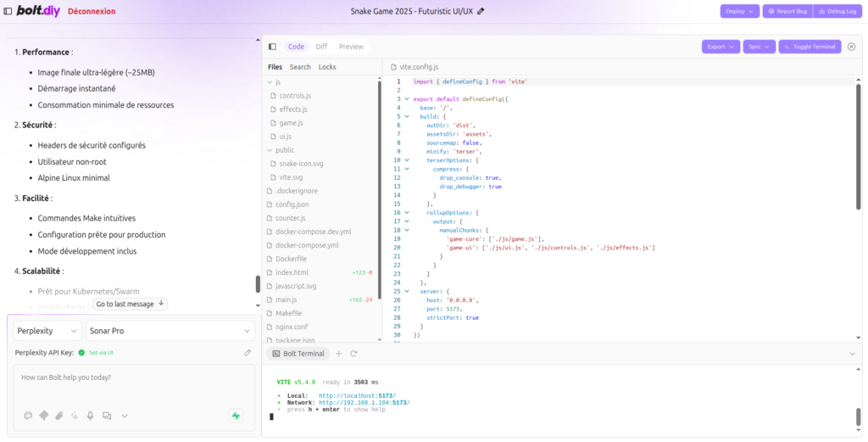Toggle the file tree panel in workbench
The image size is (868, 442).
272,47
